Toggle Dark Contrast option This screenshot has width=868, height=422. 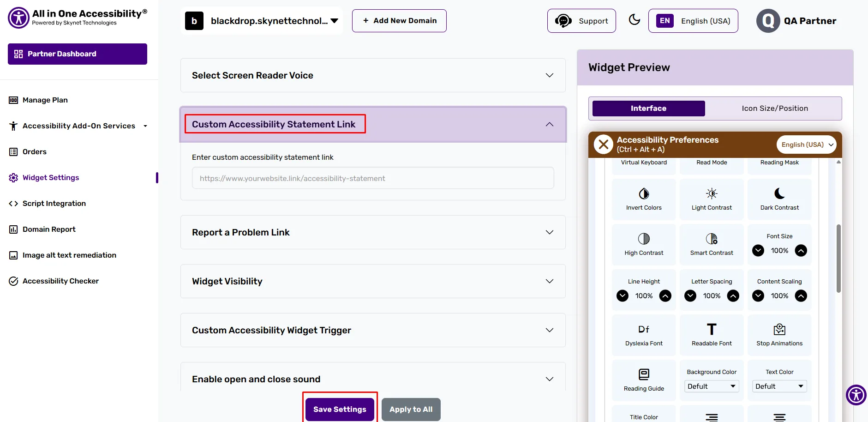coord(779,199)
